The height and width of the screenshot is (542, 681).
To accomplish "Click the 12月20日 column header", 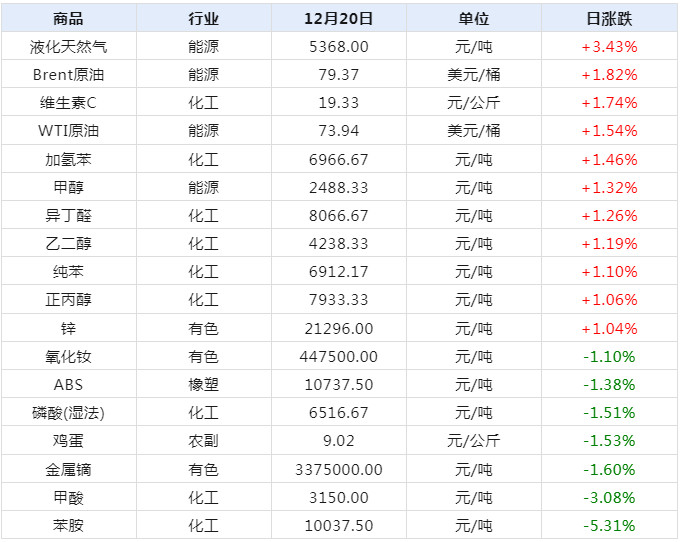I will [x=338, y=18].
